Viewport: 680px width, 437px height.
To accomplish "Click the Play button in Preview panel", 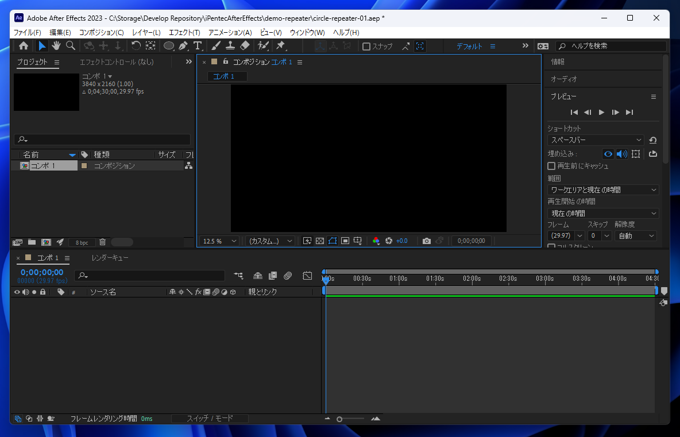I will pos(601,112).
